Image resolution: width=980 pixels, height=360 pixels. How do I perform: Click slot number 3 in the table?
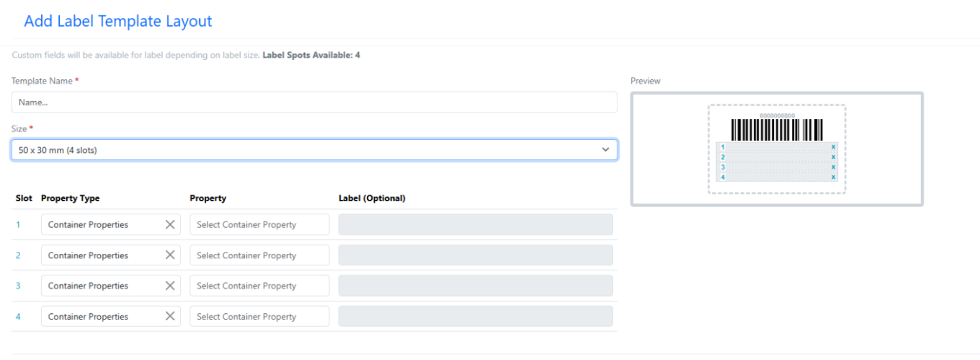pos(18,286)
